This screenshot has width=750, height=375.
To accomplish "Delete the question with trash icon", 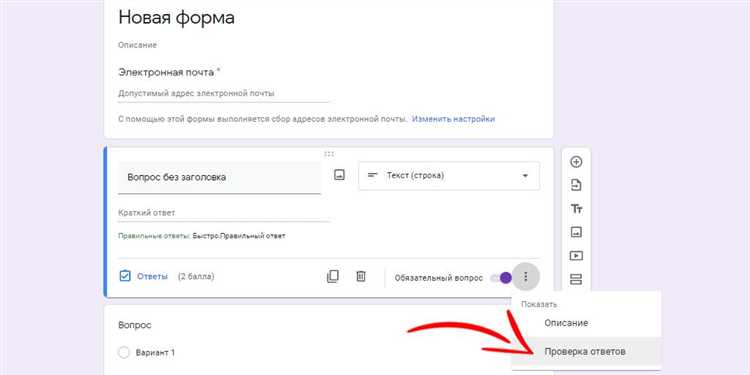I will (361, 276).
